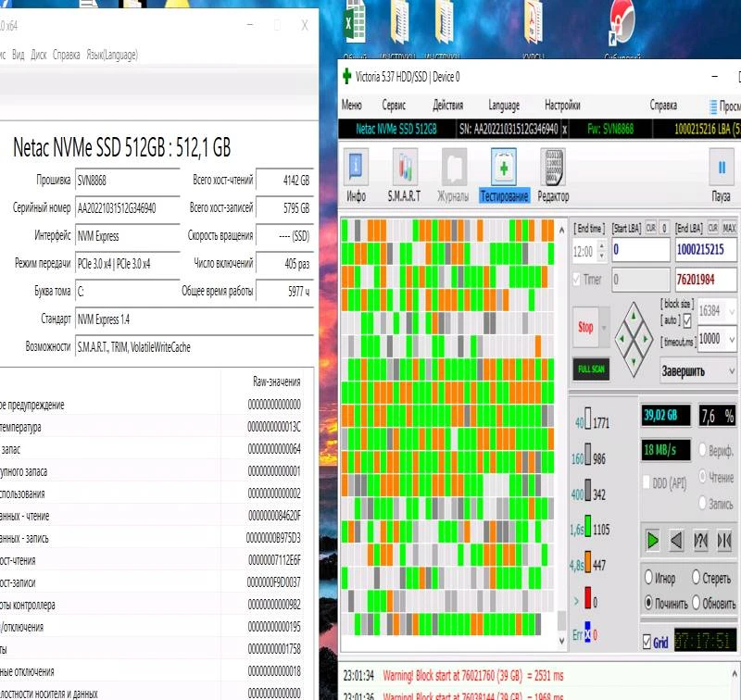Image resolution: width=741 pixels, height=700 pixels.
Task: Open the Настройки menu in Victoria
Action: click(562, 105)
